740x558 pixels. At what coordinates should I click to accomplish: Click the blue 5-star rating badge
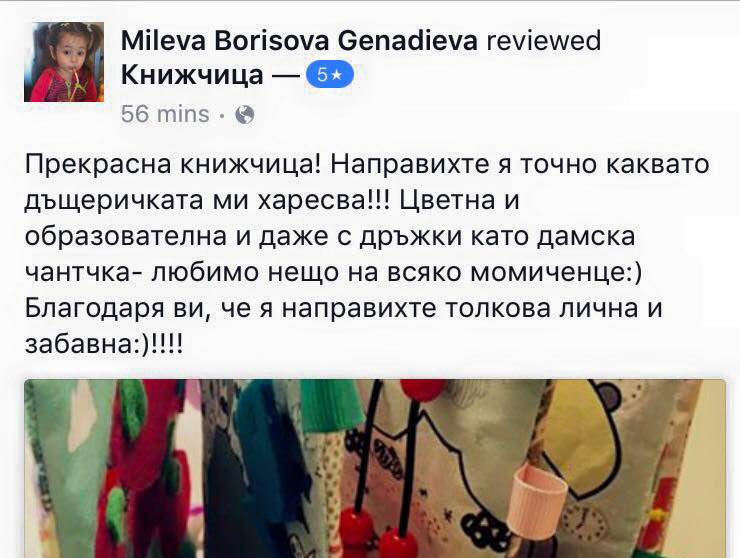pos(330,75)
